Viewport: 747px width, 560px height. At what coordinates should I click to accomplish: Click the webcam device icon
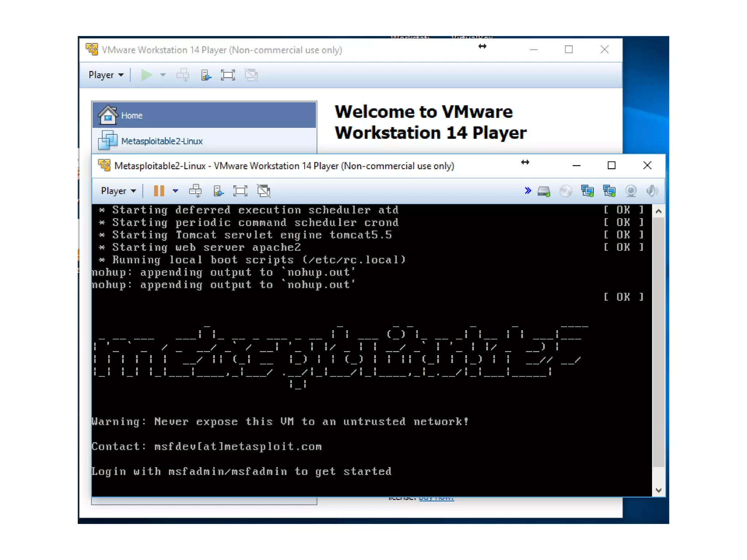click(631, 191)
